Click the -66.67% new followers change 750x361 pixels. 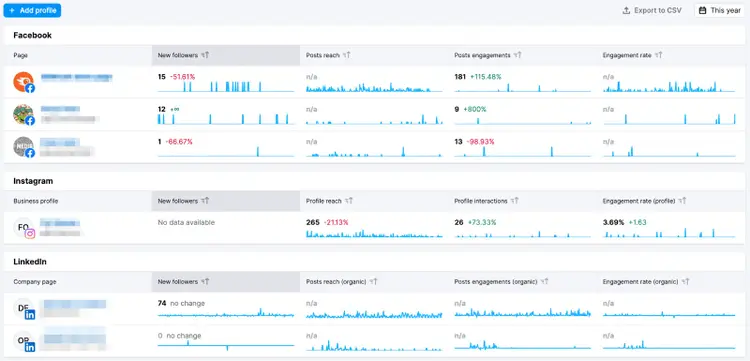(x=179, y=142)
